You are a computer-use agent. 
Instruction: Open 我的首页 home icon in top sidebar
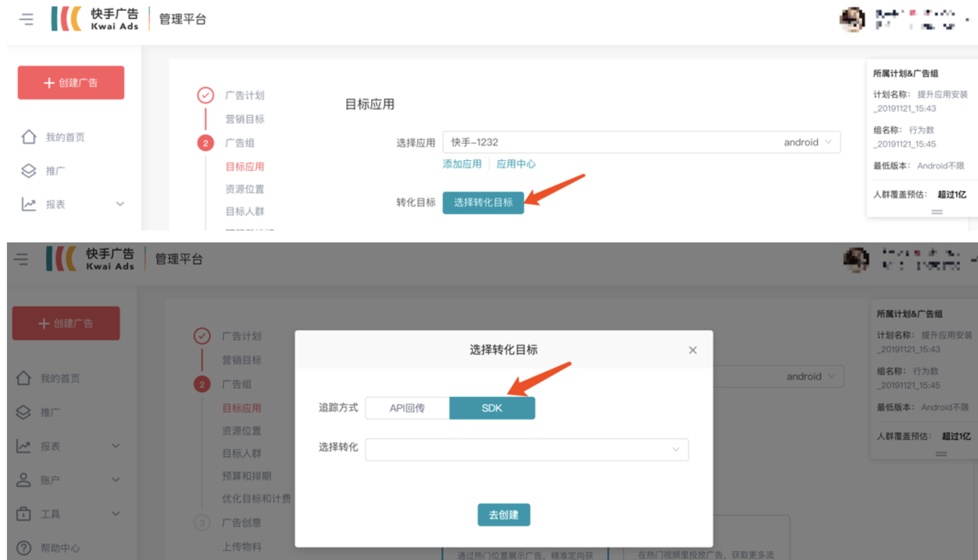coord(29,137)
